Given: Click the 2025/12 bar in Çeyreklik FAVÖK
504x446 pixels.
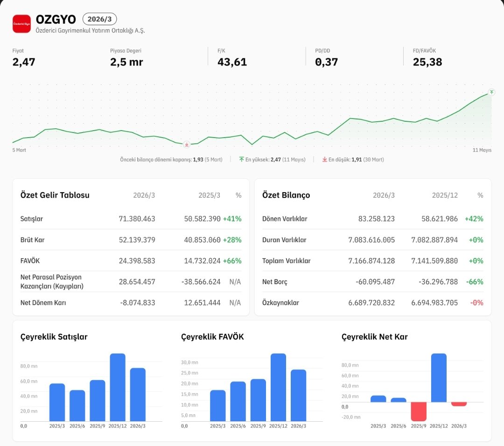Looking at the screenshot, I should click(278, 387).
